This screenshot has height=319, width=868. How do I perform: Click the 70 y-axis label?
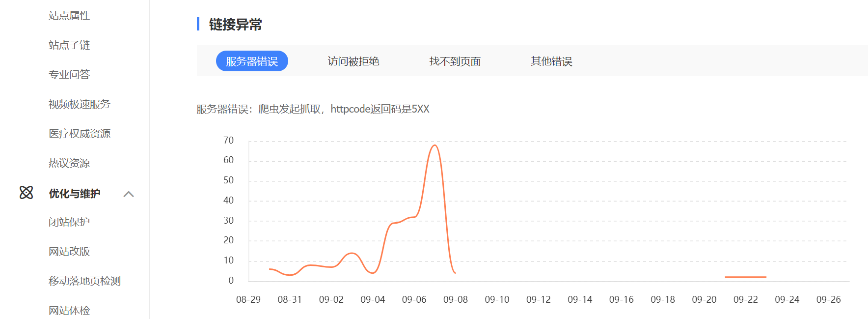(x=228, y=141)
